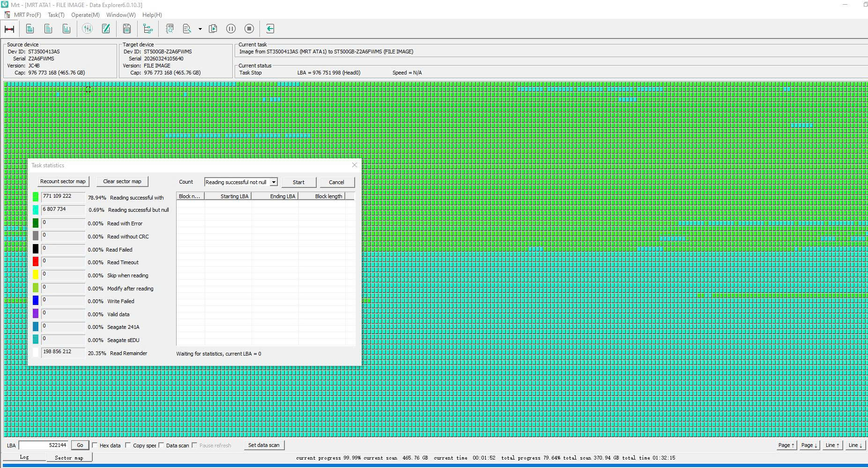This screenshot has height=468, width=868.
Task: Click Start in Task statistics dialog
Action: point(298,182)
